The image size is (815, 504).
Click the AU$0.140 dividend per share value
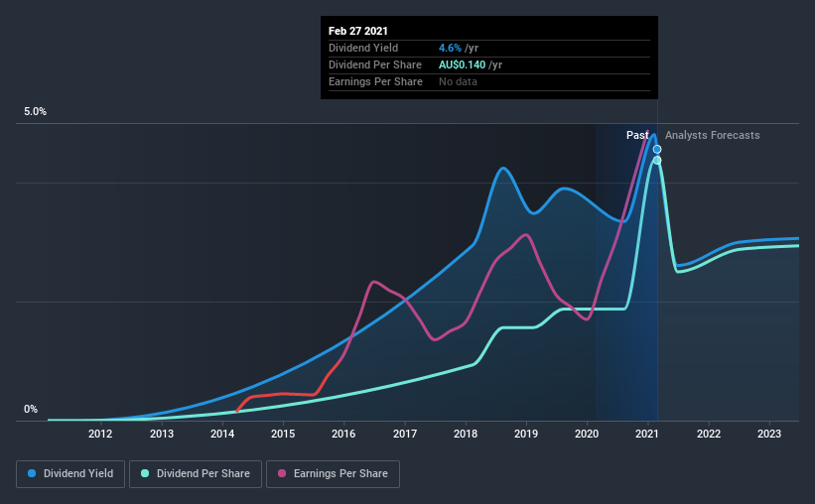pyautogui.click(x=462, y=64)
